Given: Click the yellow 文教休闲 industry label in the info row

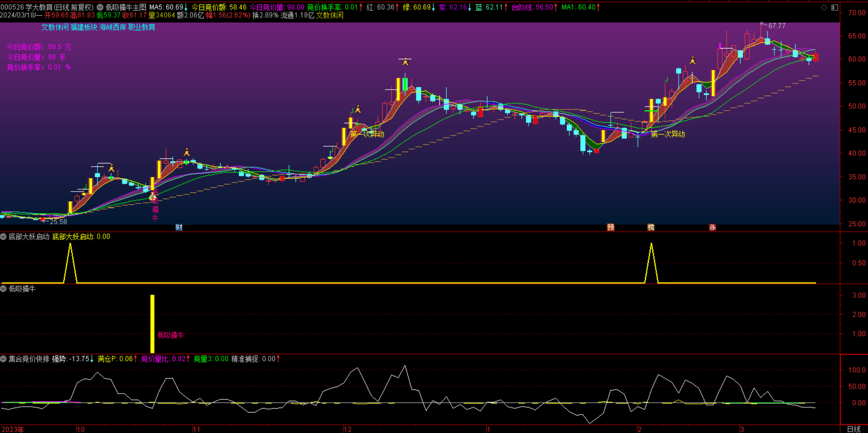Looking at the screenshot, I should pos(330,15).
